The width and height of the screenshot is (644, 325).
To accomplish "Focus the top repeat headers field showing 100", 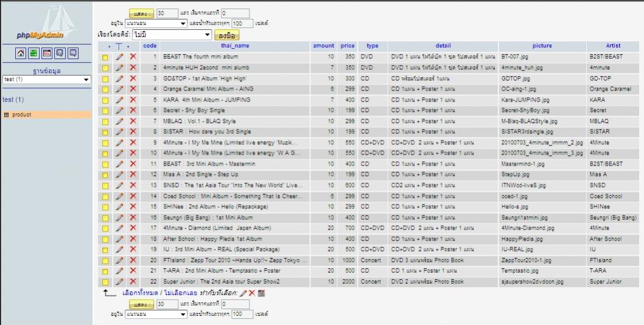I will point(242,24).
